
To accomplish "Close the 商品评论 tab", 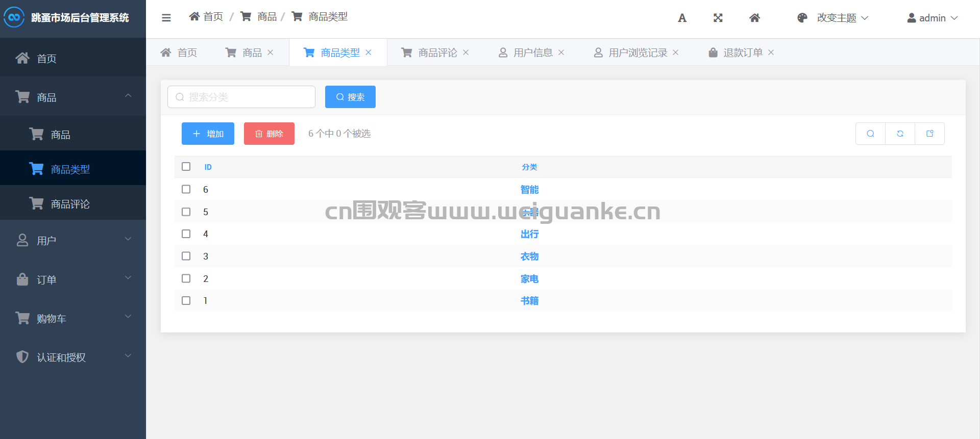I will click(466, 53).
